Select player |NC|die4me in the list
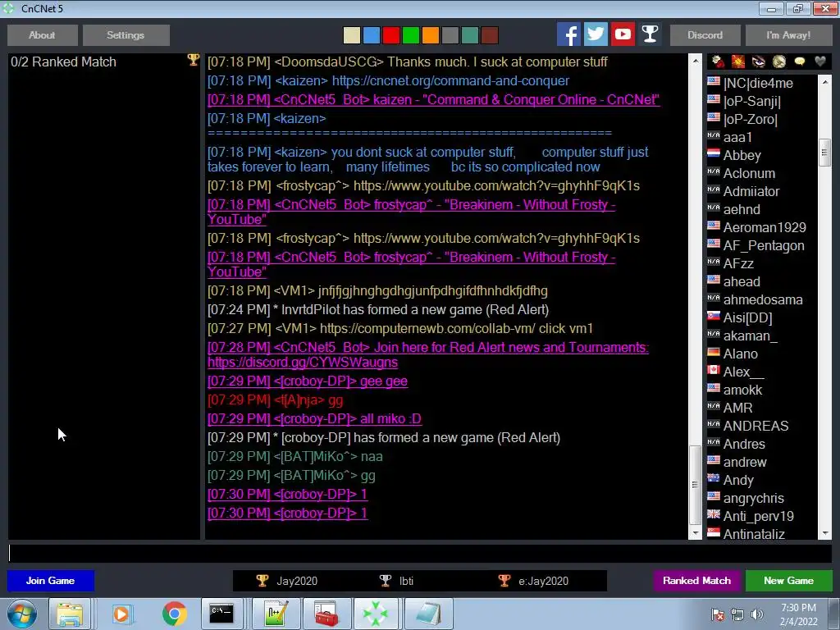This screenshot has width=840, height=630. pyautogui.click(x=762, y=83)
